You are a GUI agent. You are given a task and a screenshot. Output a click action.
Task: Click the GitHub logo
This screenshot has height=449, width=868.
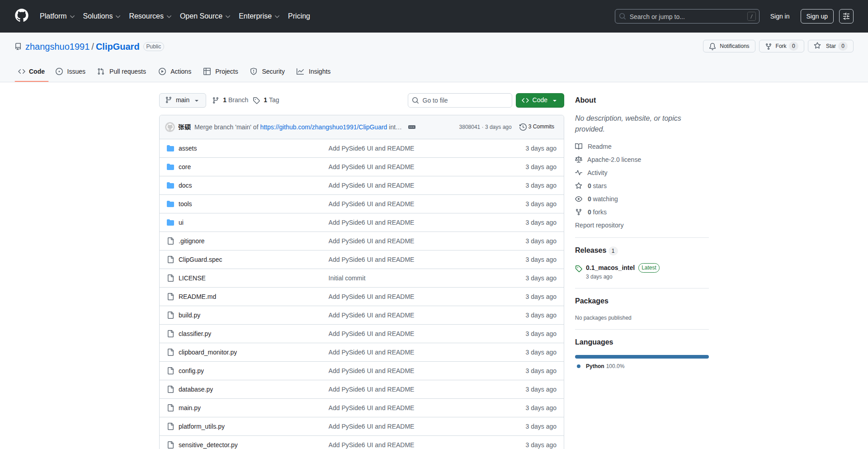[21, 16]
